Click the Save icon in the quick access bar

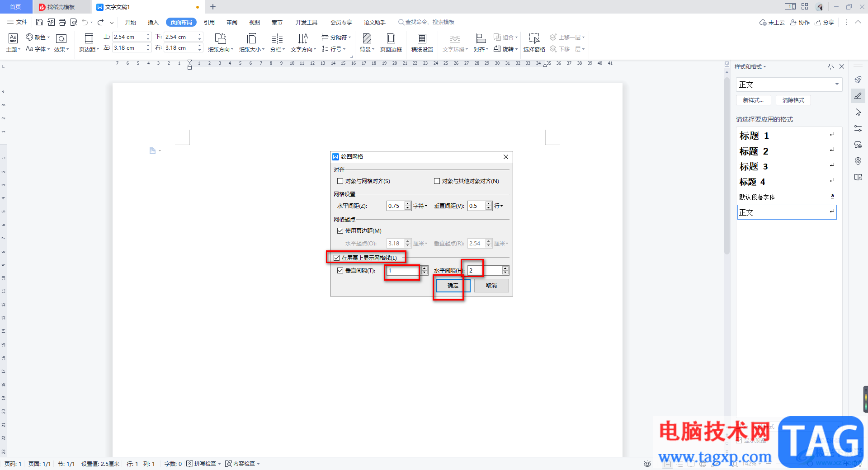pos(39,22)
